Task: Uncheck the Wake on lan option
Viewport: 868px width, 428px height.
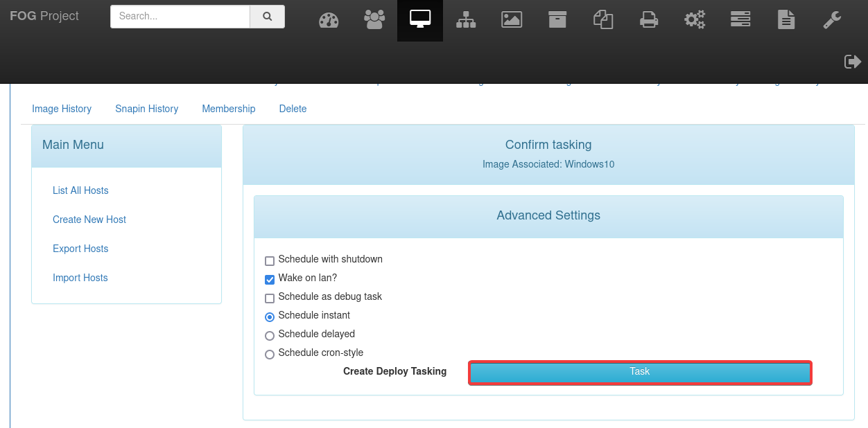Action: (x=270, y=280)
